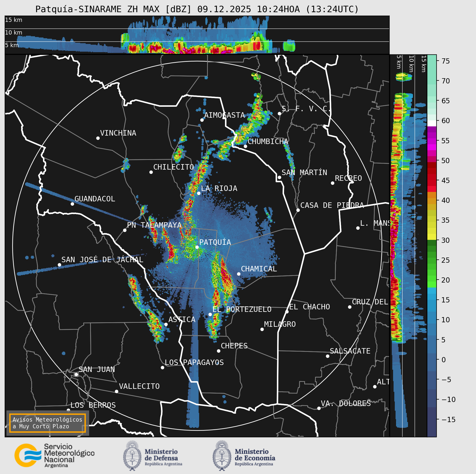The width and height of the screenshot is (476, 474).
Task: Click the 75 value on the color scale
Action: click(x=446, y=61)
